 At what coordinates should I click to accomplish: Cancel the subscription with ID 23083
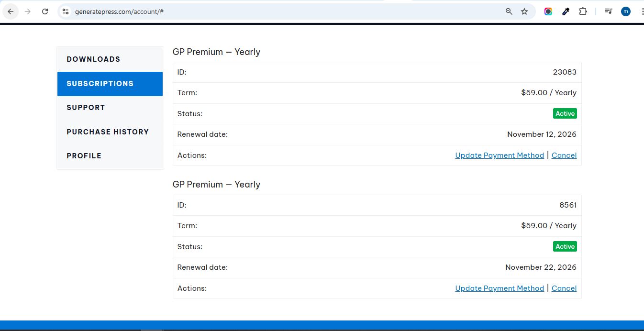pos(564,155)
